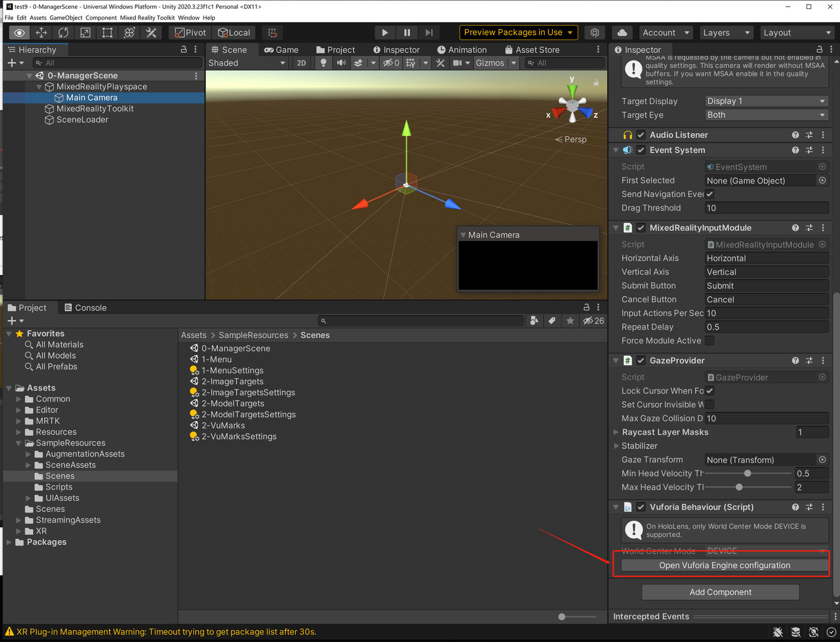Toggle Local handle rotation
This screenshot has width=840, height=642.
234,32
